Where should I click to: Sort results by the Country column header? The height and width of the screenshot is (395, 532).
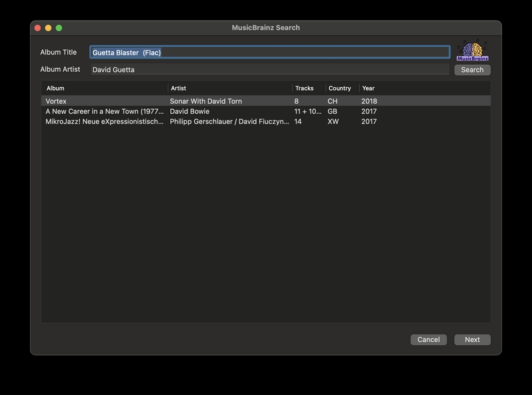click(342, 88)
